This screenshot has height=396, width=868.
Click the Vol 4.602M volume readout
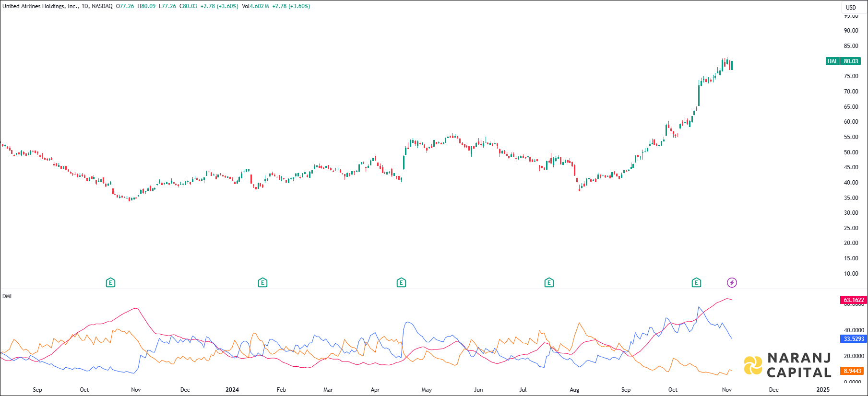click(x=255, y=6)
